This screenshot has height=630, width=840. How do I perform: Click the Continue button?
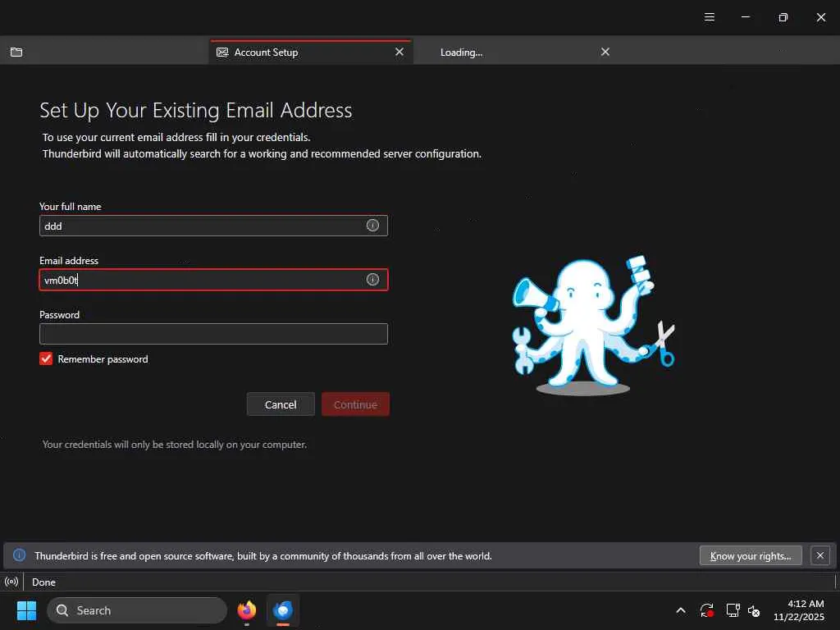click(x=355, y=404)
